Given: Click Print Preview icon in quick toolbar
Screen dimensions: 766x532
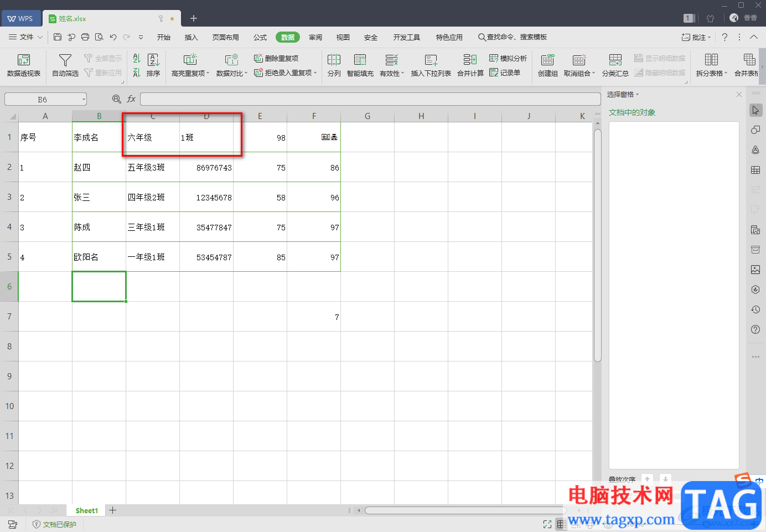Looking at the screenshot, I should 99,37.
